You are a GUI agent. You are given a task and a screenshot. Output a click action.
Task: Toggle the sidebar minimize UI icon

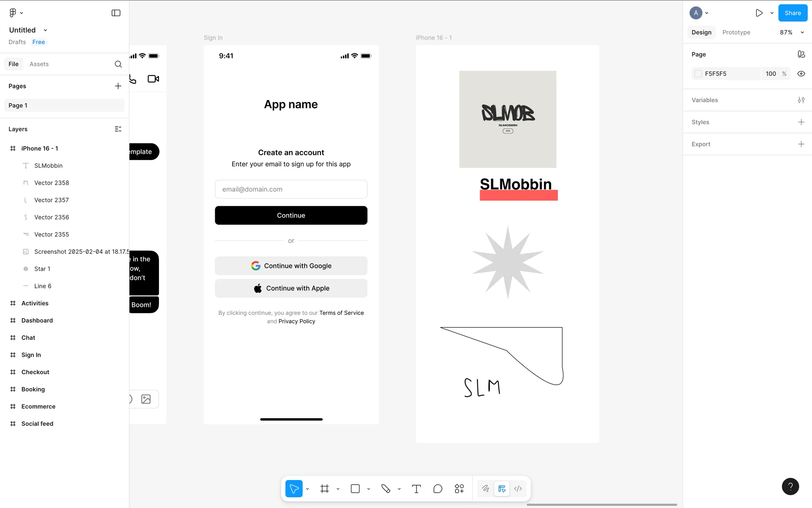point(116,13)
